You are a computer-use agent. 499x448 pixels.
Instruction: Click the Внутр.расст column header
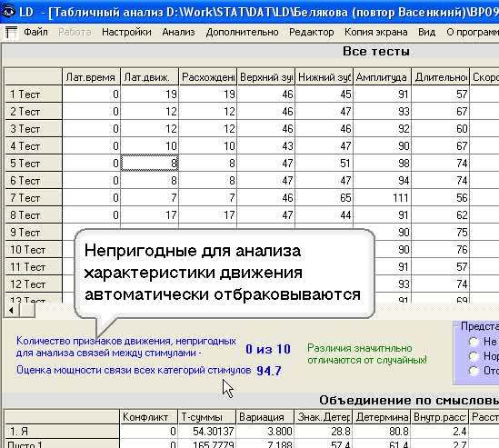(440, 417)
